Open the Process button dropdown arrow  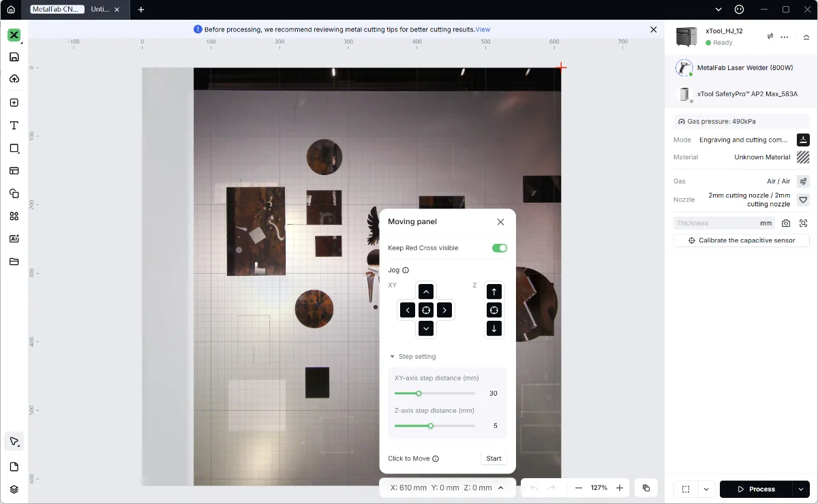tap(801, 489)
